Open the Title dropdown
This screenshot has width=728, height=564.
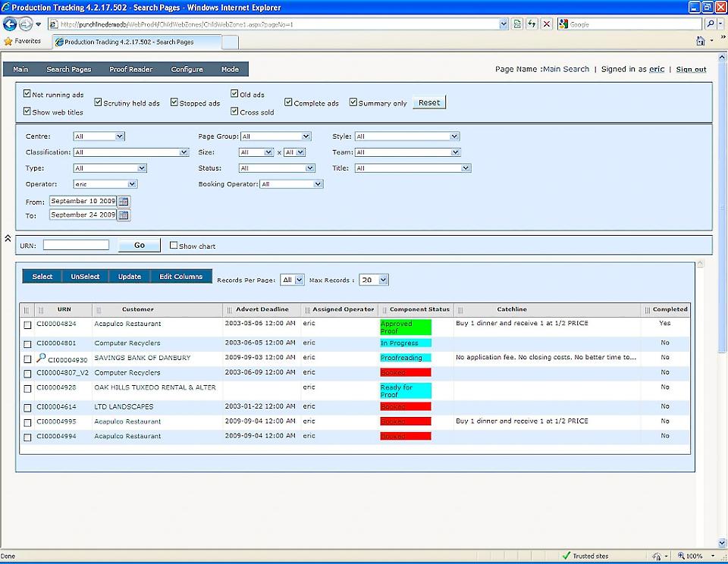pos(413,168)
